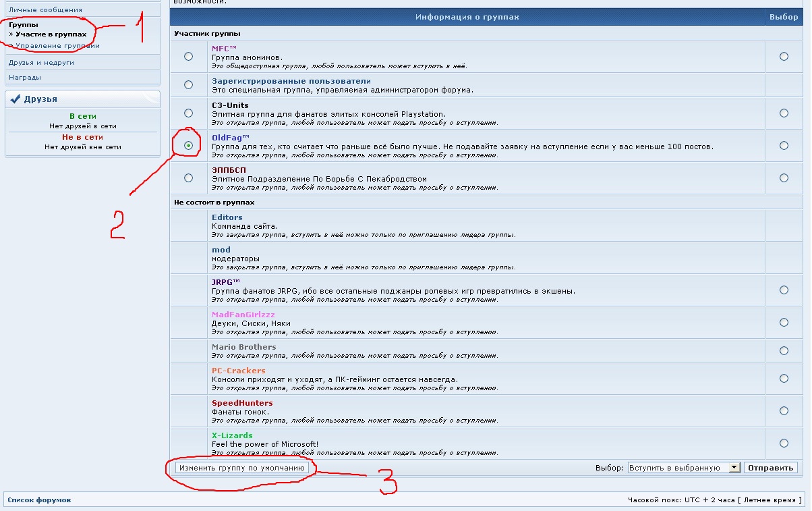Go to 'Управление группами' submenu link
This screenshot has height=511, width=812.
point(57,46)
